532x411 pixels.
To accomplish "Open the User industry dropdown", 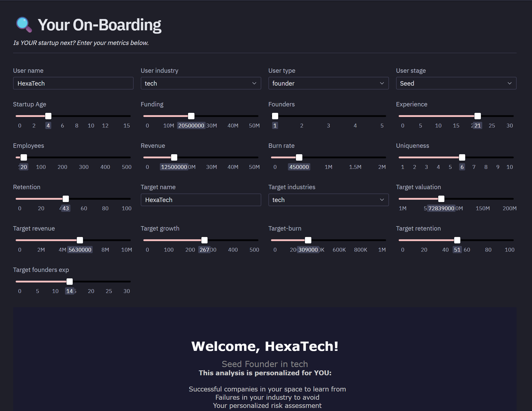I will 201,83.
